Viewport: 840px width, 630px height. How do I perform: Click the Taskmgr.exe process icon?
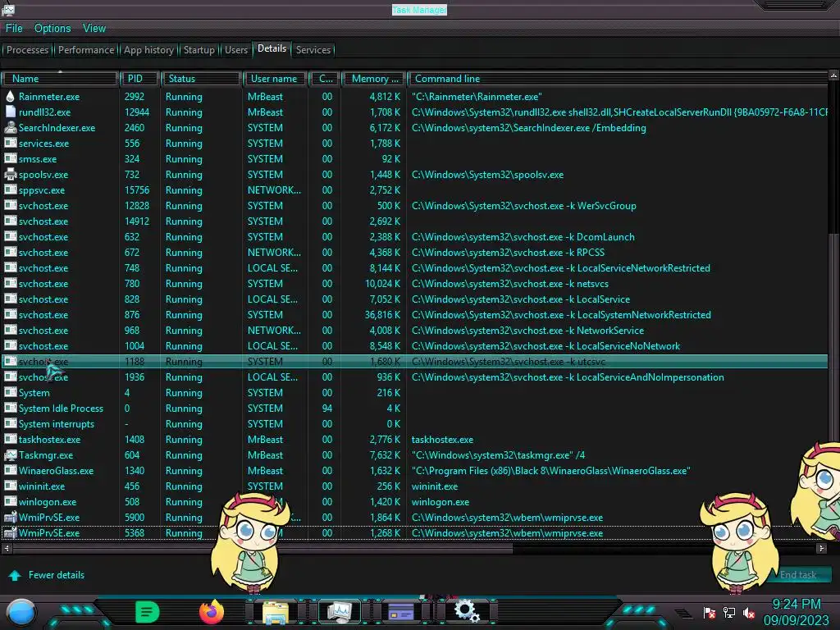point(10,454)
